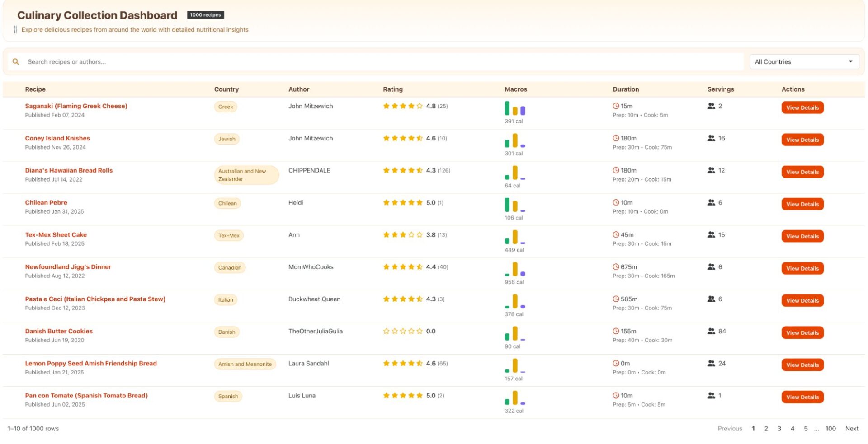Click the dropdown arrow of the country filter
This screenshot has width=868, height=444.
(x=850, y=62)
